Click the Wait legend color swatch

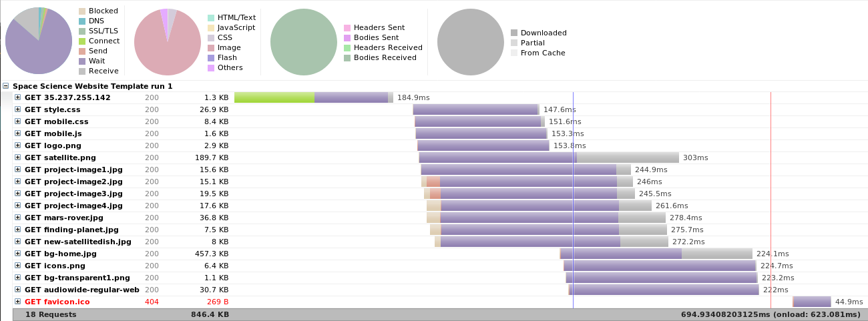pyautogui.click(x=82, y=61)
